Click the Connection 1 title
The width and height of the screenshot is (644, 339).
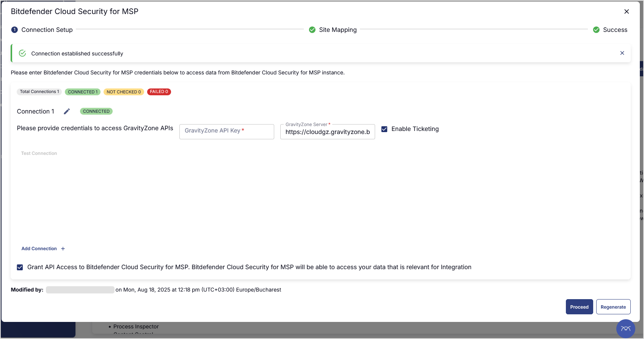[36, 111]
